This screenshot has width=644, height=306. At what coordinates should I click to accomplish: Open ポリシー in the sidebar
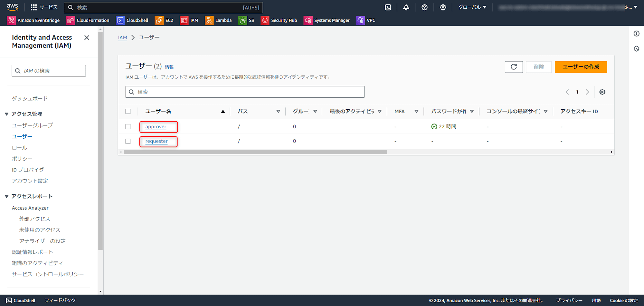[x=22, y=159]
